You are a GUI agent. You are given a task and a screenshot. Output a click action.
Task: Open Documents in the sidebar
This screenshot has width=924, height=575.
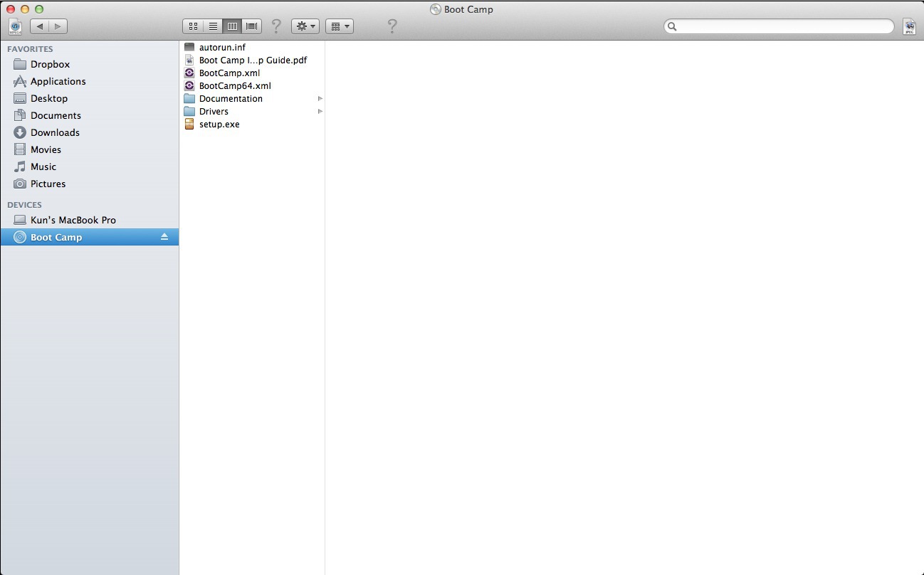coord(90,115)
